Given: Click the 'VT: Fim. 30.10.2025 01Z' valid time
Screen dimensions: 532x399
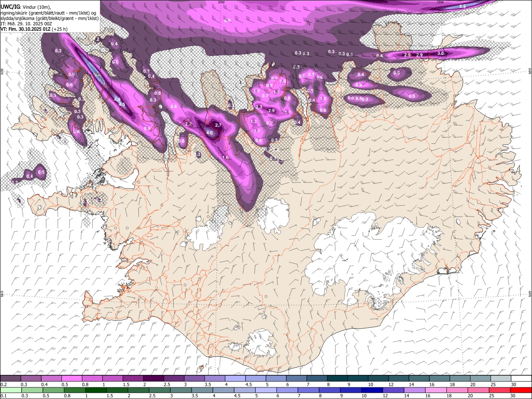Looking at the screenshot, I should (26, 29).
